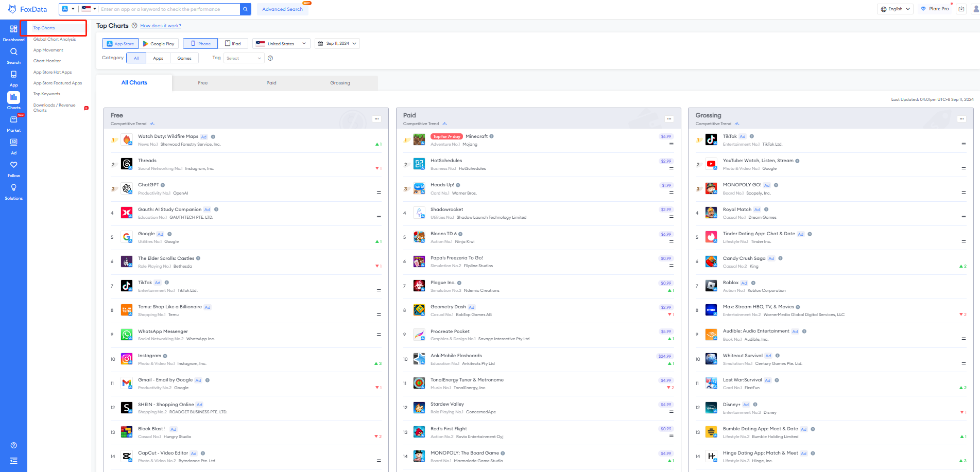Open Chart Monitor menu item
The height and width of the screenshot is (472, 980).
(47, 61)
